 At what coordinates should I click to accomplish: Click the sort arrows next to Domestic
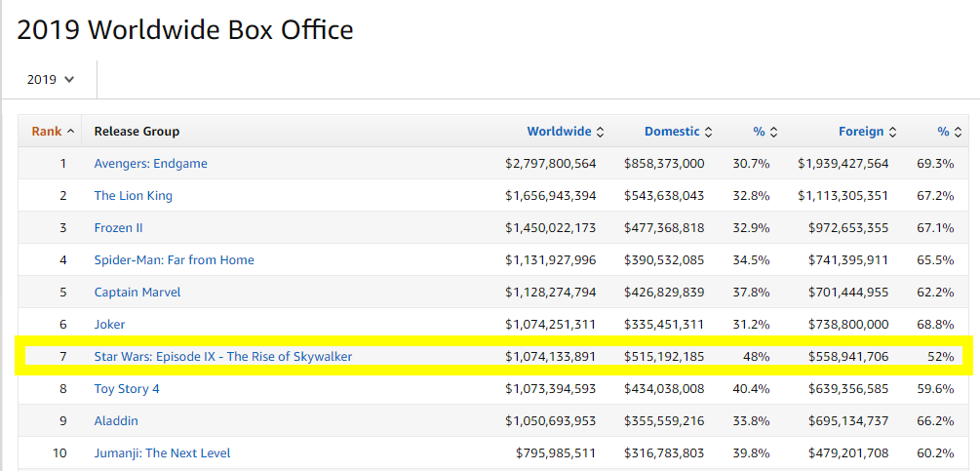[x=708, y=132]
